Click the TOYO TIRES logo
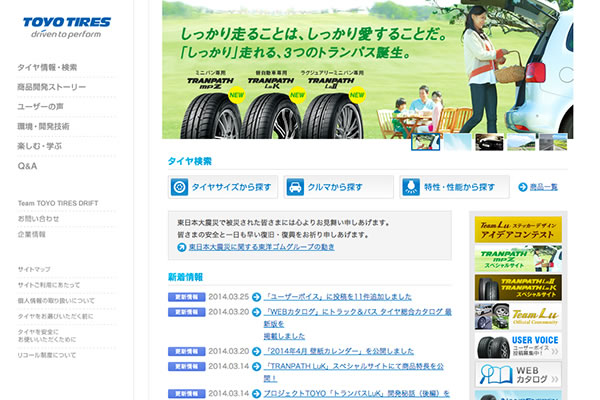Image resolution: width=600 pixels, height=400 pixels. [67, 28]
